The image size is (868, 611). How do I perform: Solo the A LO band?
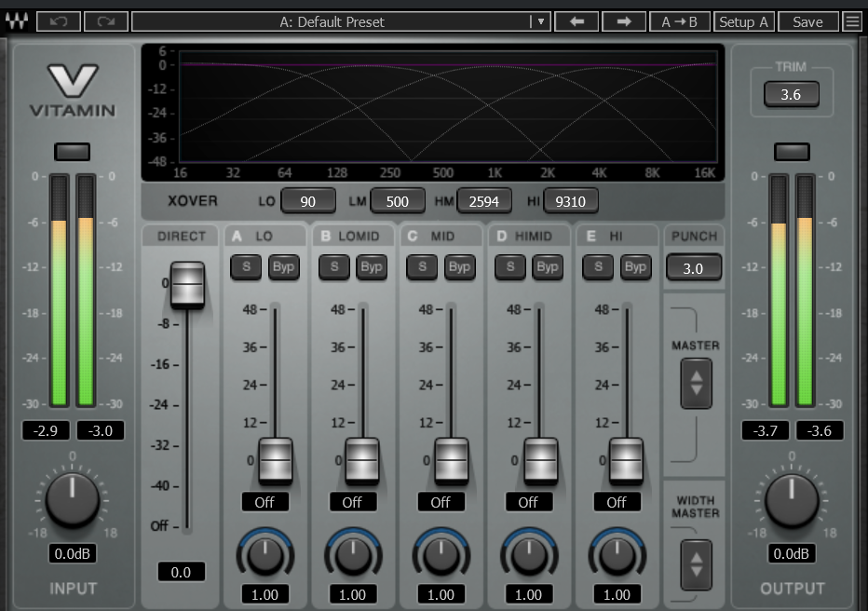pos(247,266)
